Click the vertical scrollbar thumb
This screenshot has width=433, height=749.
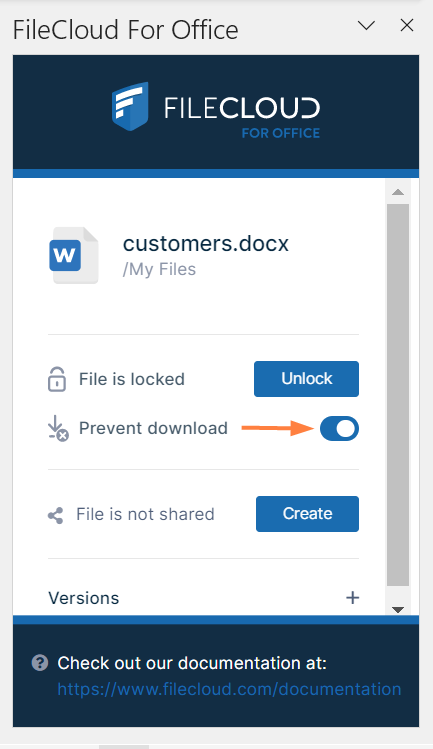(398, 395)
